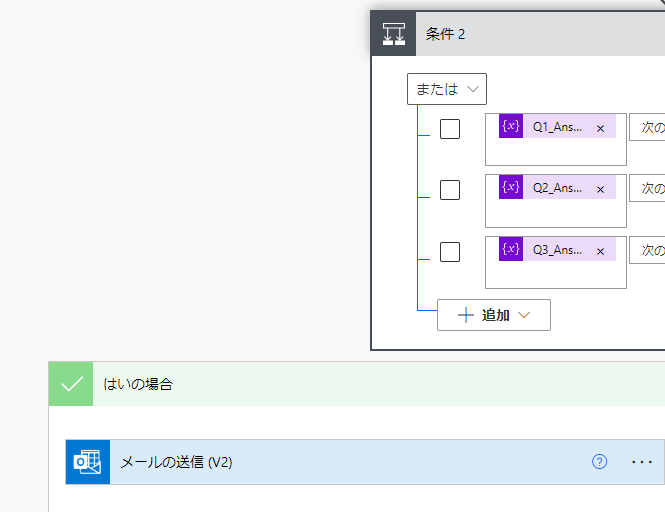
Task: Click the Outlook icon on メールの送信 action
Action: (88, 462)
